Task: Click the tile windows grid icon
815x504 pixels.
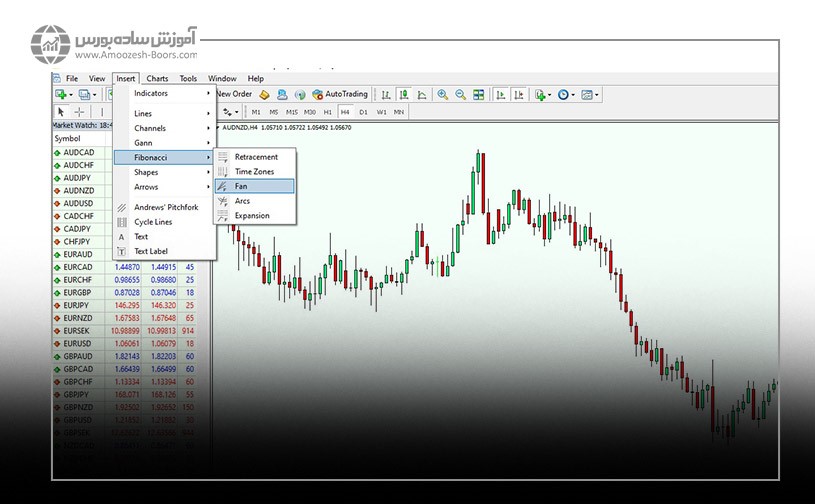Action: (478, 95)
